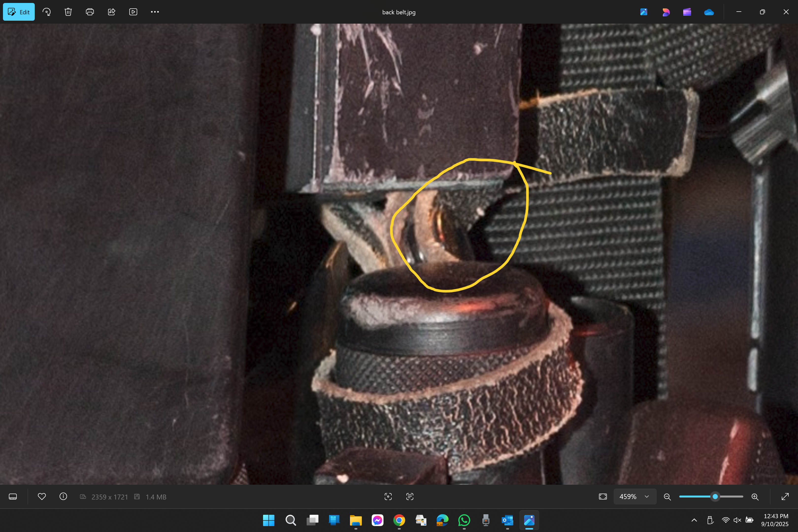Adjust the zoom slider handle

coord(715,497)
